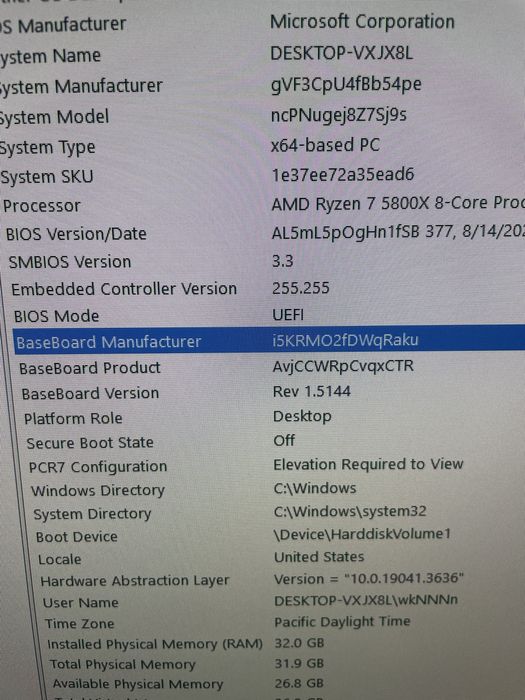Select the Total Physical Memory label

coord(122,664)
